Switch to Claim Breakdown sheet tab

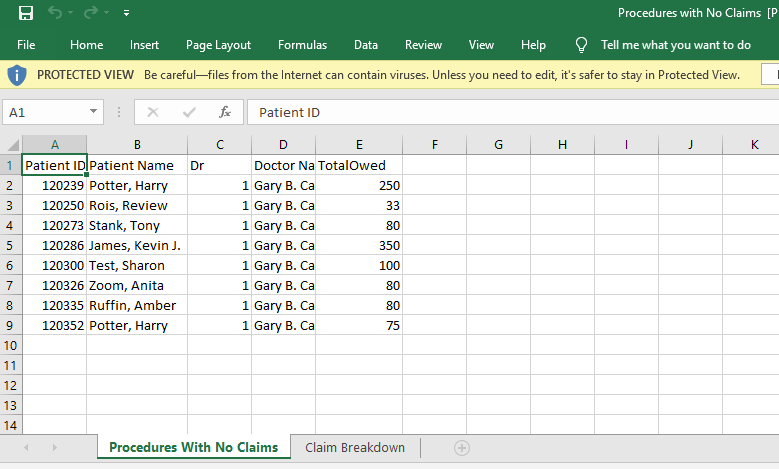coord(355,448)
